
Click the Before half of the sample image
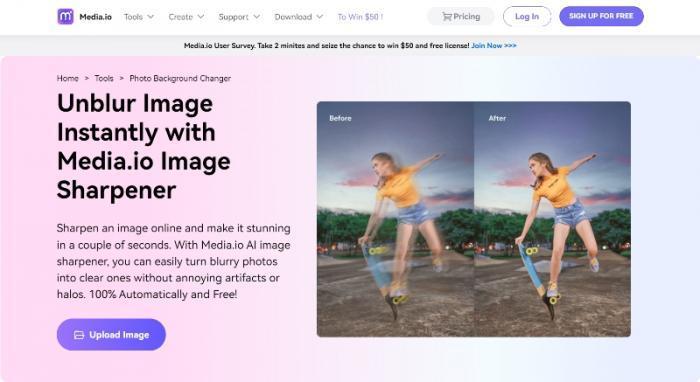[x=395, y=219]
